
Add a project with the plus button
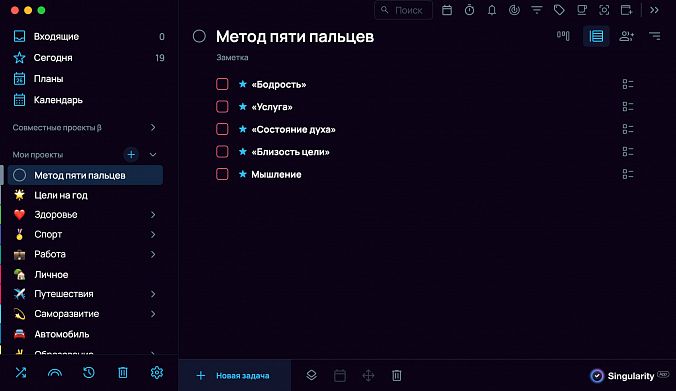(131, 154)
